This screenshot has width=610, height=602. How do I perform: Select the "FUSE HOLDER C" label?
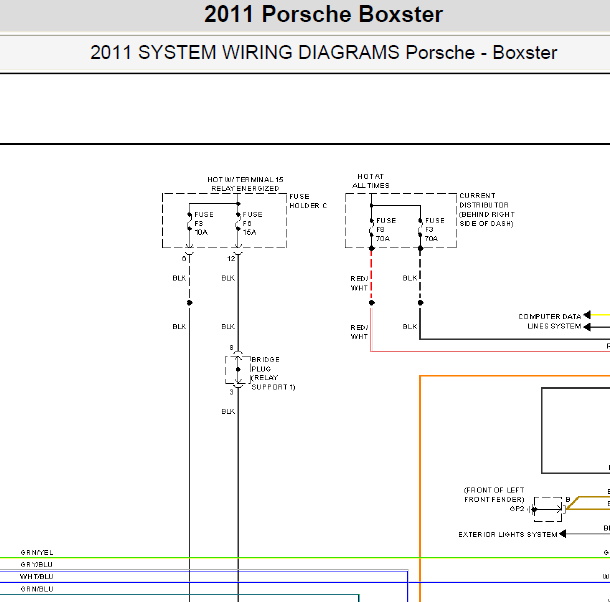click(x=308, y=201)
